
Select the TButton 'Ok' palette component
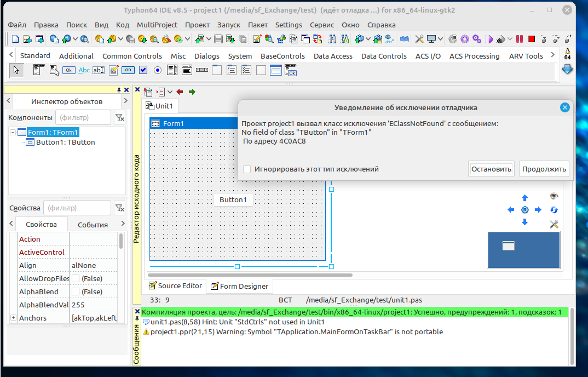click(68, 70)
